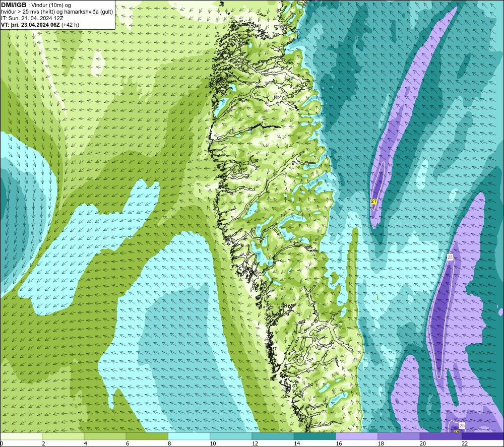Image resolution: width=504 pixels, height=447 pixels.
Task: Click the 'IT: Sun. 21. 04. 2024 12Z' line
Action: click(x=32, y=18)
